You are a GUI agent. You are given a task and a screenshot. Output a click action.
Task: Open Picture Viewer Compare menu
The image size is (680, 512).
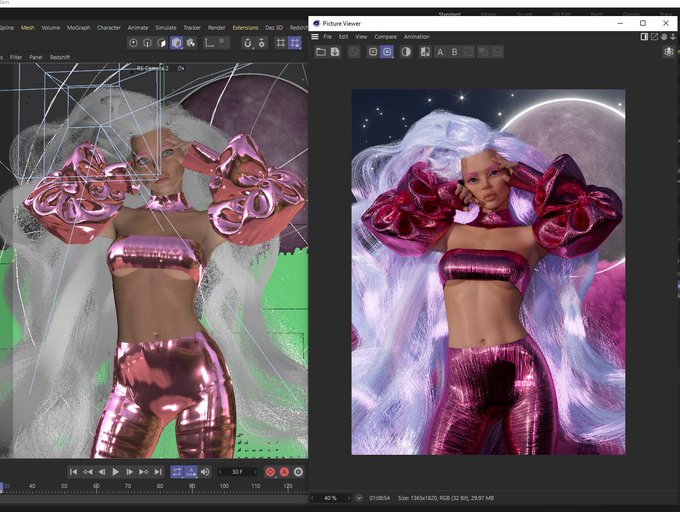386,37
